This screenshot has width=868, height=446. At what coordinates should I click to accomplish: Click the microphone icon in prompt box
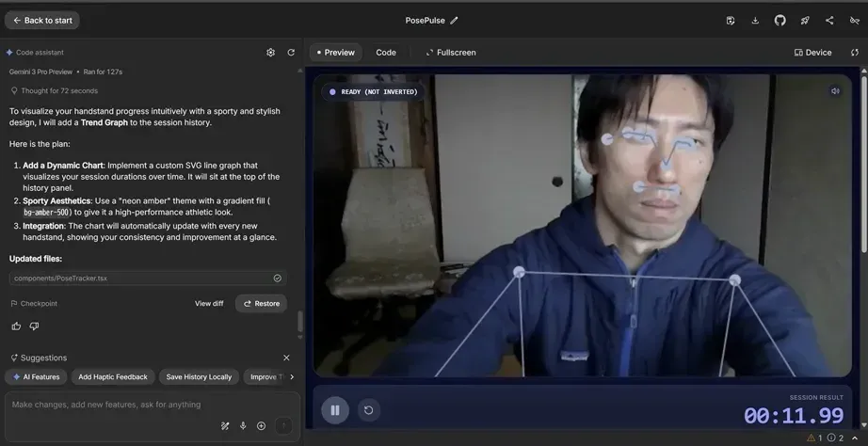[x=243, y=426]
